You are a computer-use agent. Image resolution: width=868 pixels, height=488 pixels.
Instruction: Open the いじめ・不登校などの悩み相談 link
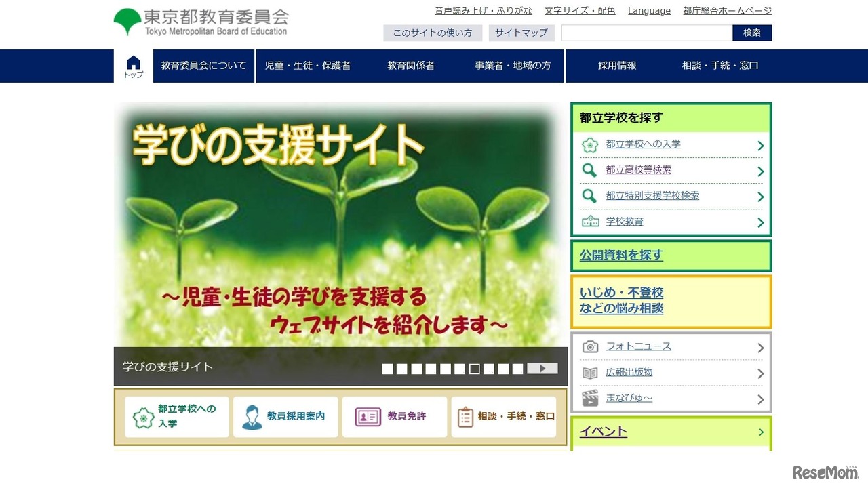pyautogui.click(x=621, y=300)
